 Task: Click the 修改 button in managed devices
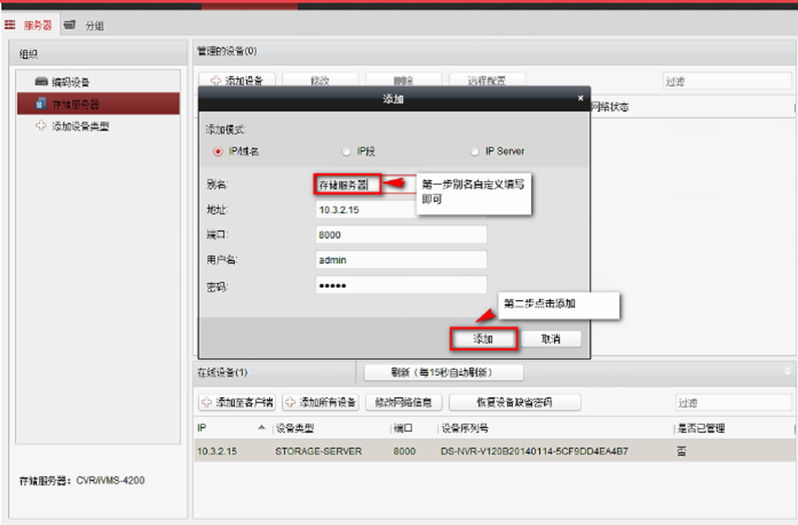coord(320,80)
